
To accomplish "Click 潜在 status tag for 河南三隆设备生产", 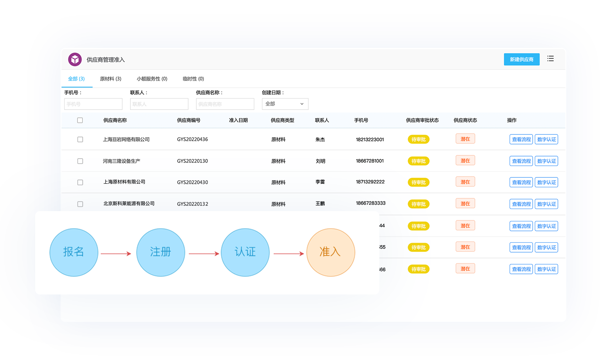I will coord(465,161).
